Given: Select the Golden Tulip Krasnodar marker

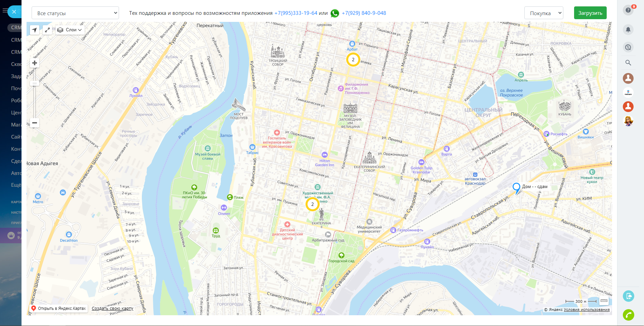Looking at the screenshot, I should click(421, 162).
